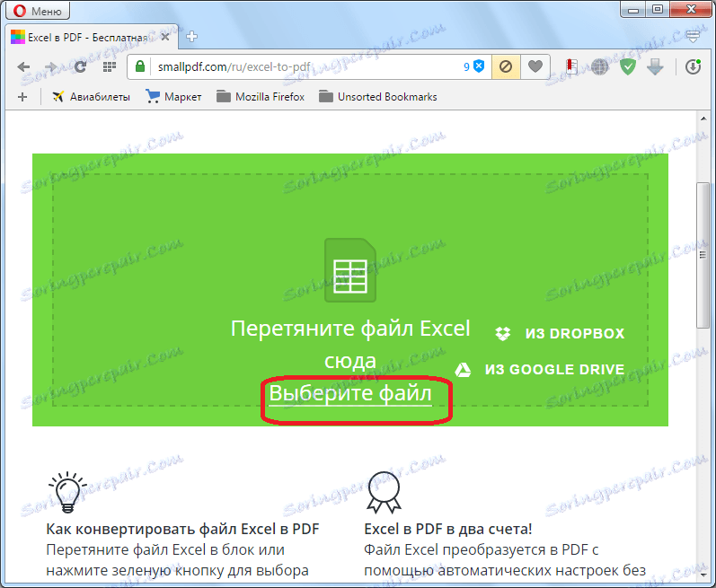
Task: Open a new tab with plus button
Action: 191,37
